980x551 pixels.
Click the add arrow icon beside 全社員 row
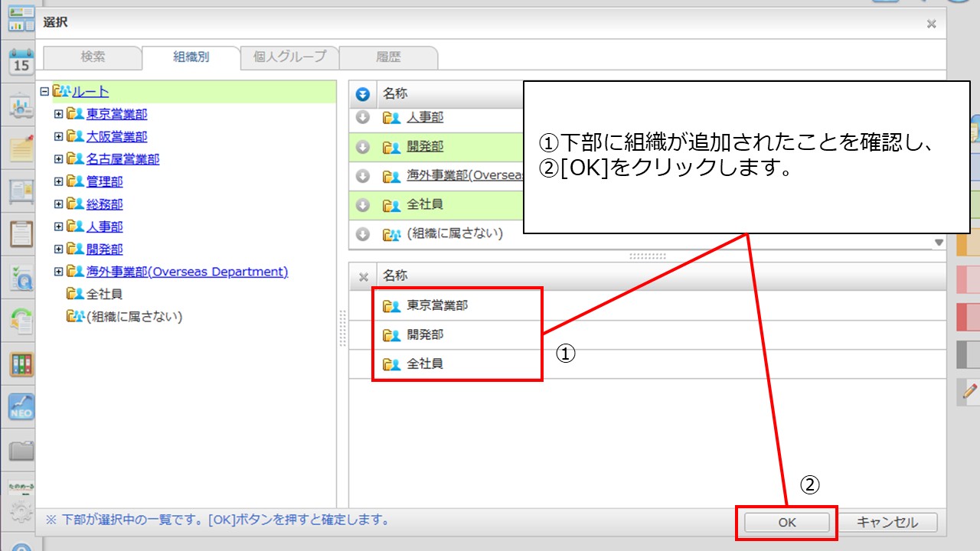[364, 205]
